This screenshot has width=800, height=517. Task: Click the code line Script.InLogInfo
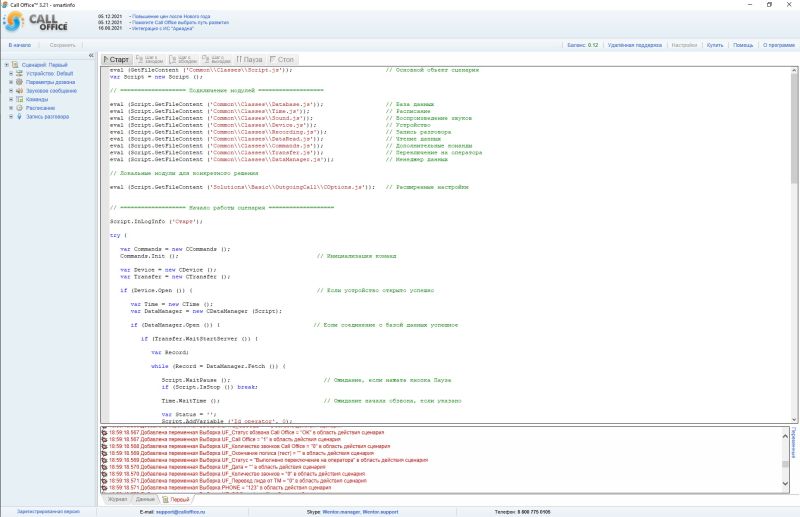[x=156, y=221]
